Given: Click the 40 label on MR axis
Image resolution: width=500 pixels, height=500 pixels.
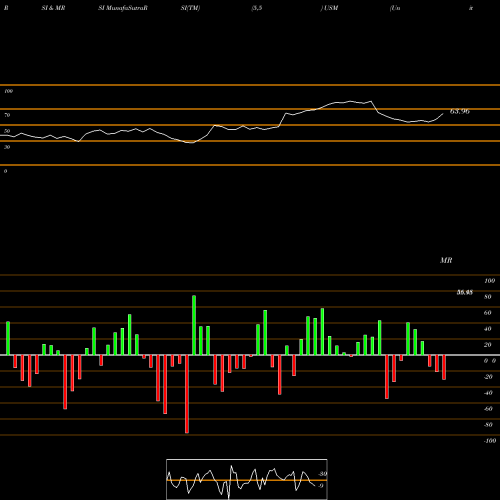Looking at the screenshot, I should coord(488,329).
